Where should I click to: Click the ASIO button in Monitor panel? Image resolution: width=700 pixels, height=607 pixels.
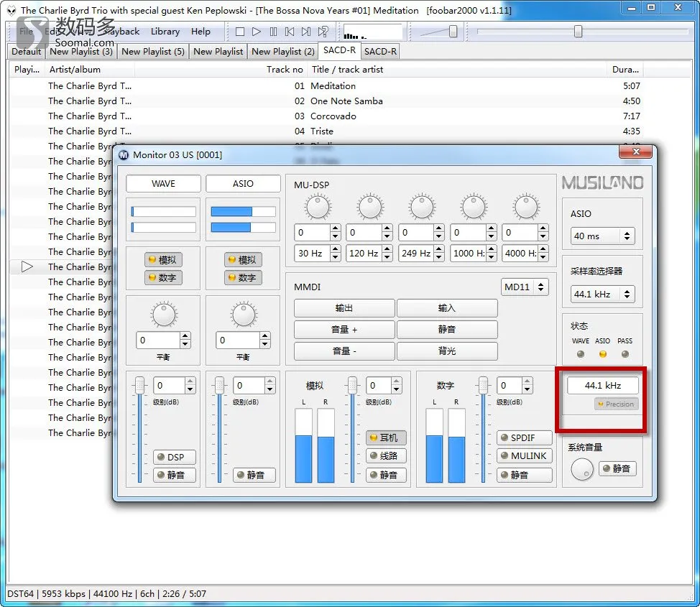click(243, 183)
